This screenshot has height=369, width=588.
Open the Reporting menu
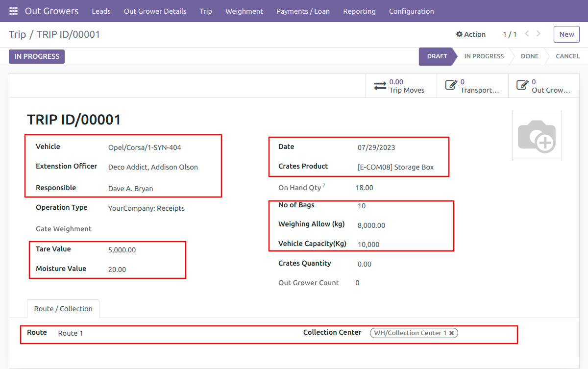click(359, 11)
